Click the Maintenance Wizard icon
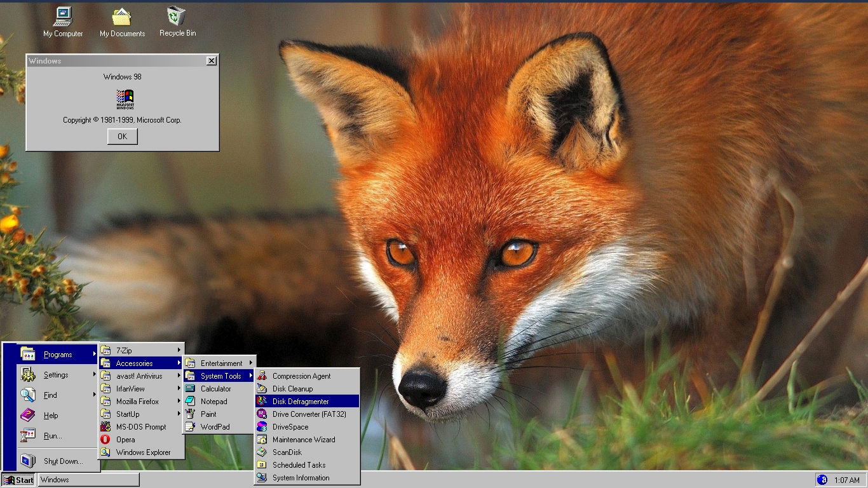868x488 pixels. coord(262,440)
